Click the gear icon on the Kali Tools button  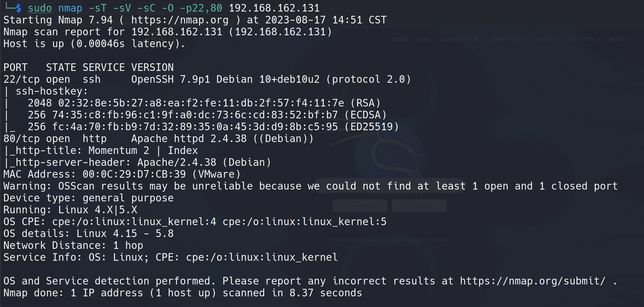point(408,206)
